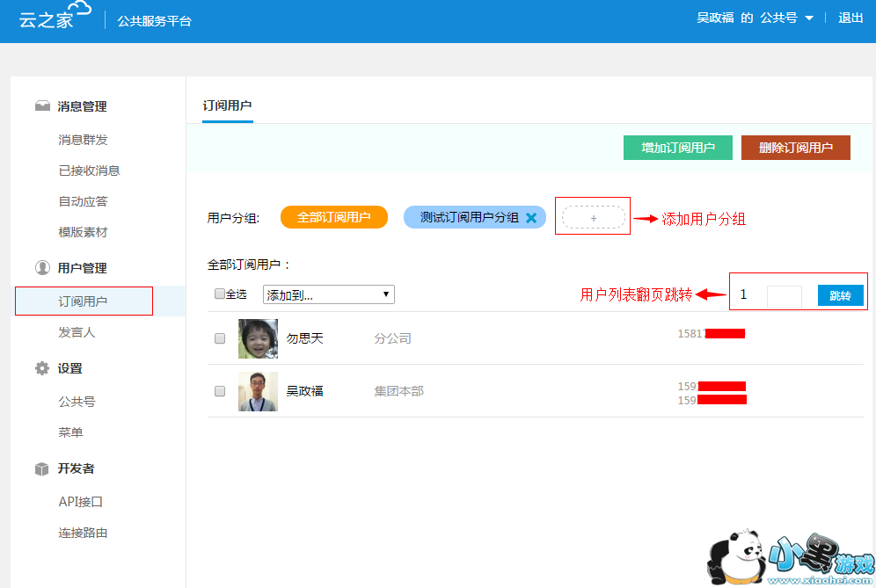
Task: Click the 集团本部 department text
Action: pos(399,391)
